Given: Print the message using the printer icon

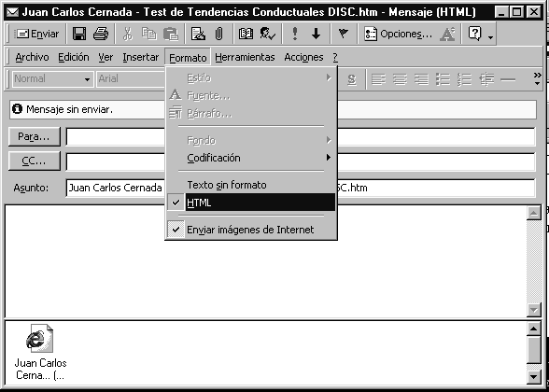Looking at the screenshot, I should tap(101, 34).
